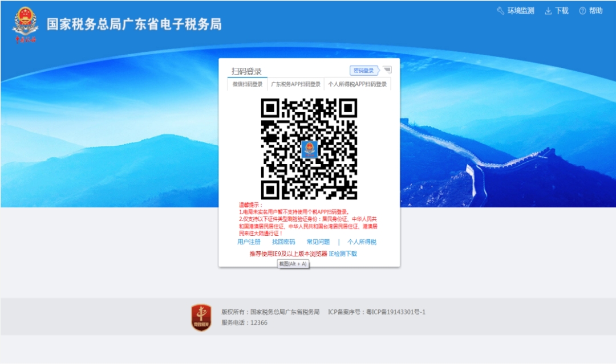The height and width of the screenshot is (364, 616).
Task: Click the monitor icon in login panel corner
Action: 387,70
